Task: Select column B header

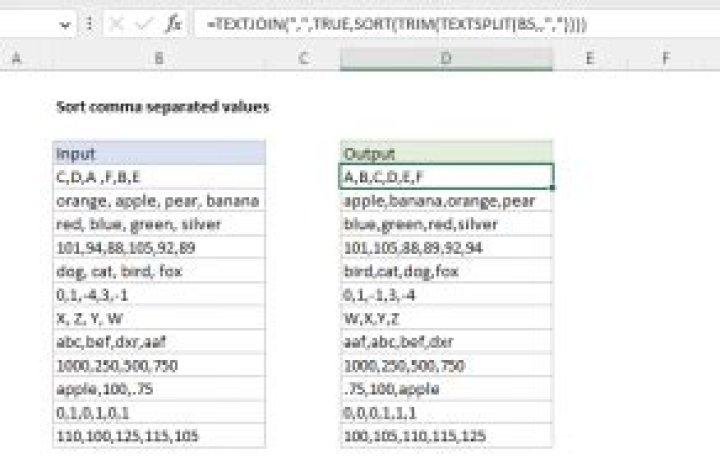Action: point(159,60)
